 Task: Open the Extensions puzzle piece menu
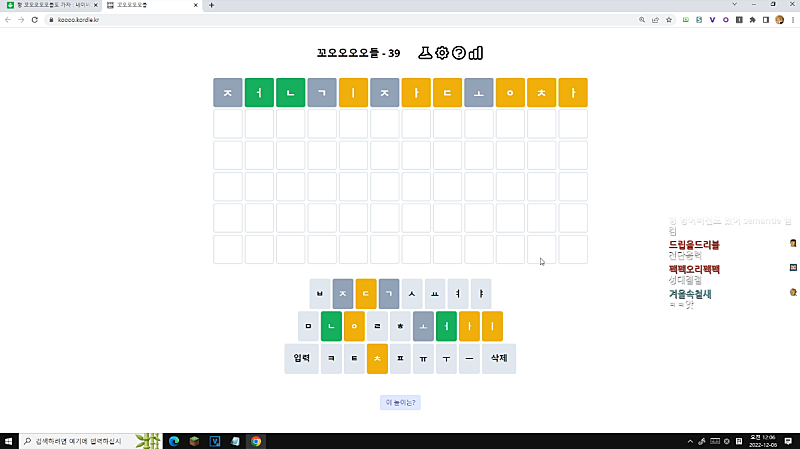(x=753, y=20)
